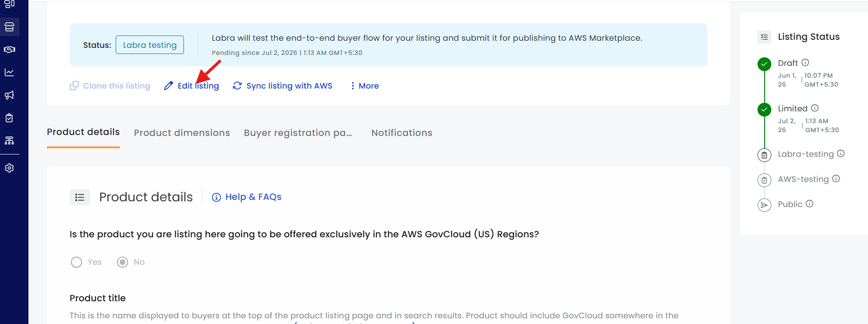This screenshot has height=324, width=868.
Task: Switch to the Product details tab
Action: coord(83,132)
